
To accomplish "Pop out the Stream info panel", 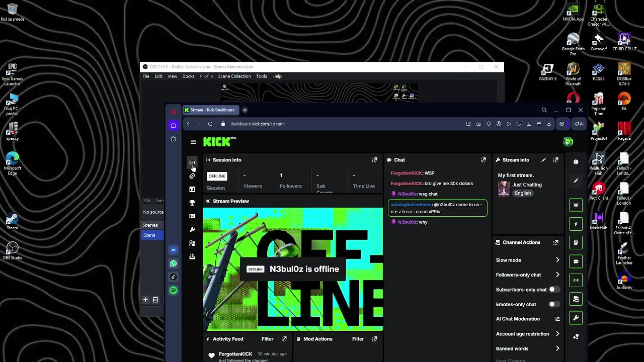I will point(556,160).
